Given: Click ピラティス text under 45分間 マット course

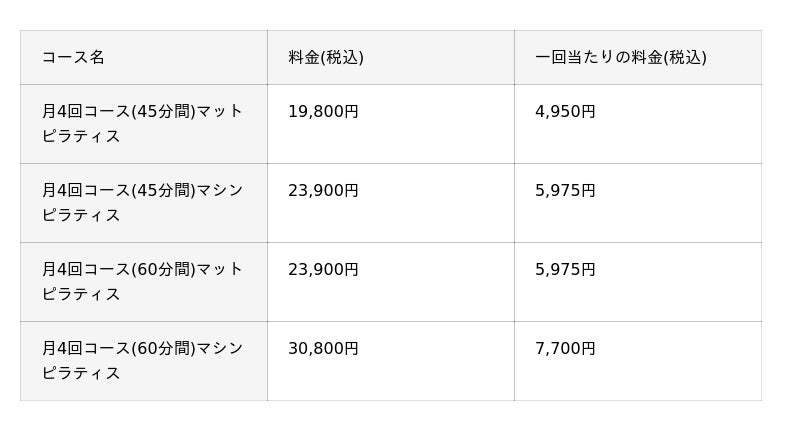Looking at the screenshot, I should (81, 136).
